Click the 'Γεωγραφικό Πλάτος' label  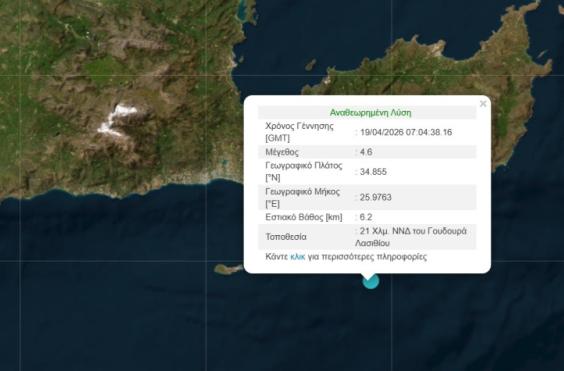coord(304,166)
